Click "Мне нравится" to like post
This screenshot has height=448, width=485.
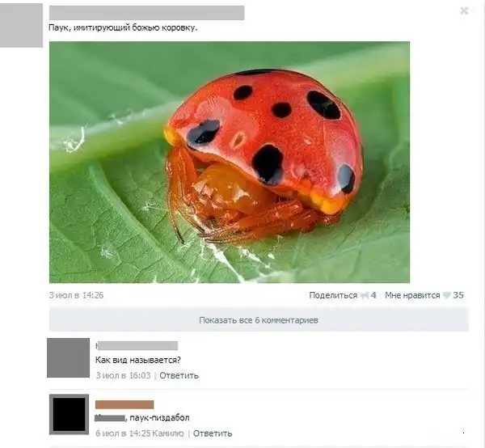412,295
